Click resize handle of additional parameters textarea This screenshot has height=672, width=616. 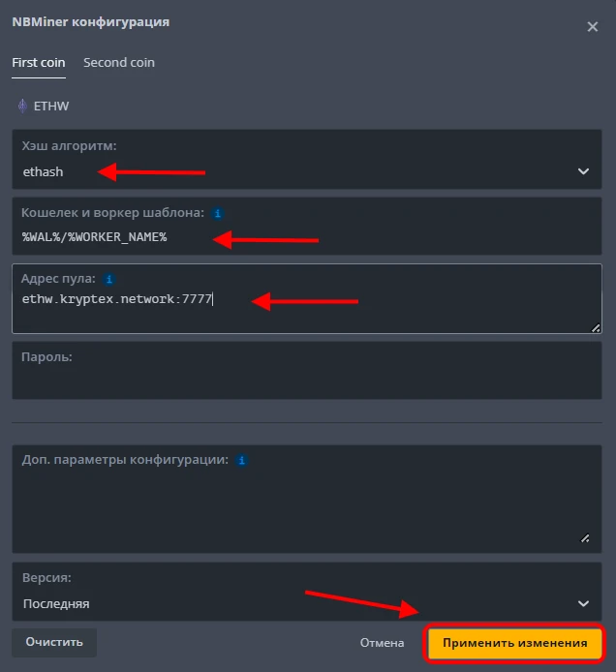click(x=584, y=537)
